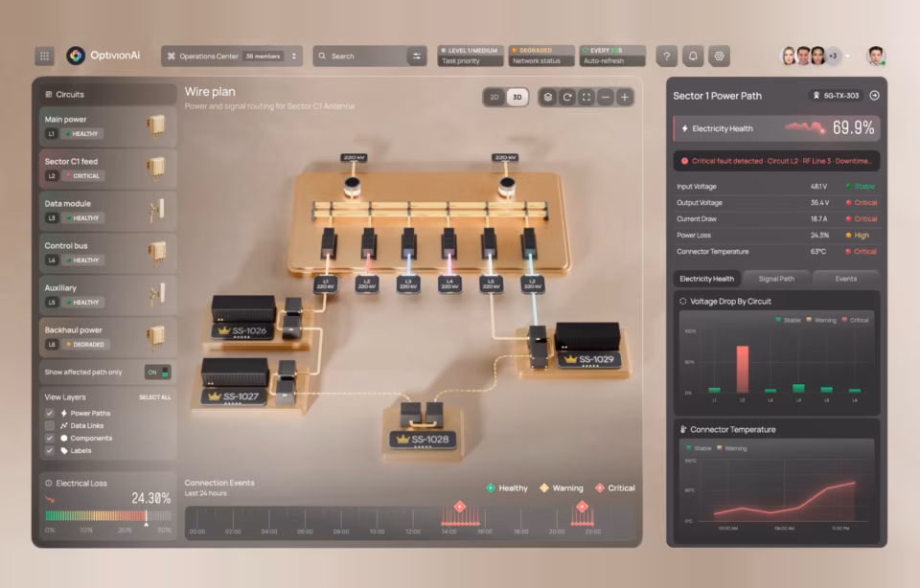This screenshot has width=920, height=588.
Task: Click the critical event marker near 14:00
Action: coord(460,507)
